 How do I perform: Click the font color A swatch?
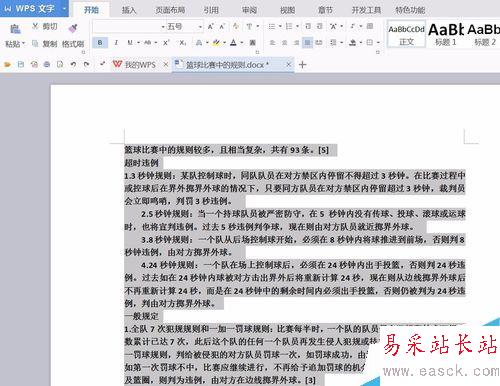click(x=233, y=43)
